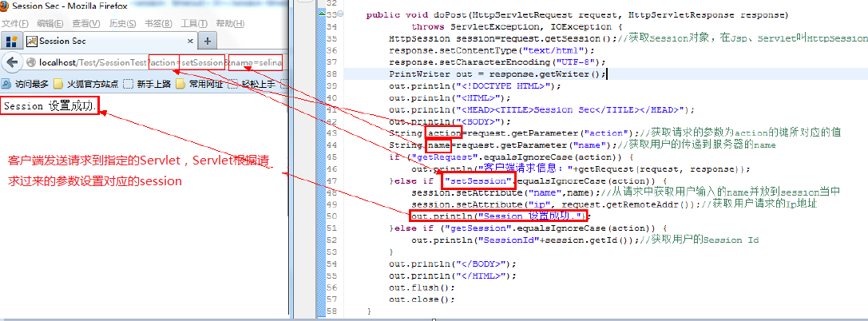
Task: Click the 'throws ServletException, IOException' line
Action: (517, 26)
